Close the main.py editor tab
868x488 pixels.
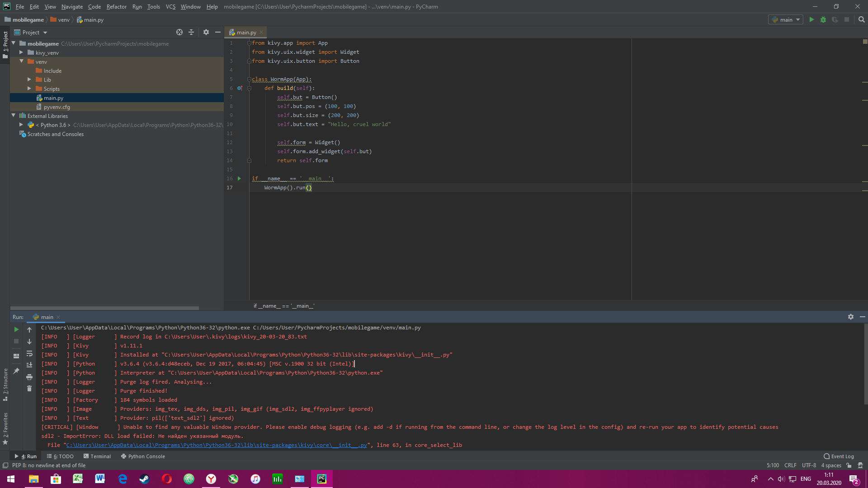click(x=261, y=32)
